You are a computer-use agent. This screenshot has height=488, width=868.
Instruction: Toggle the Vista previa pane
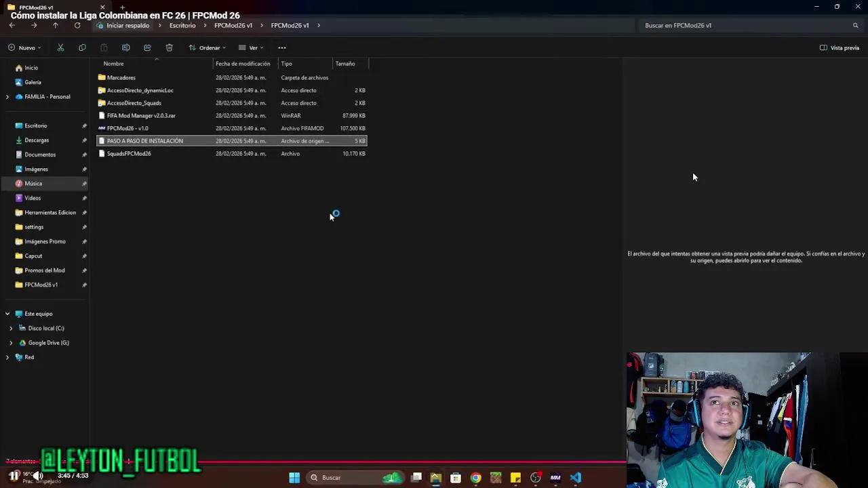coord(839,47)
